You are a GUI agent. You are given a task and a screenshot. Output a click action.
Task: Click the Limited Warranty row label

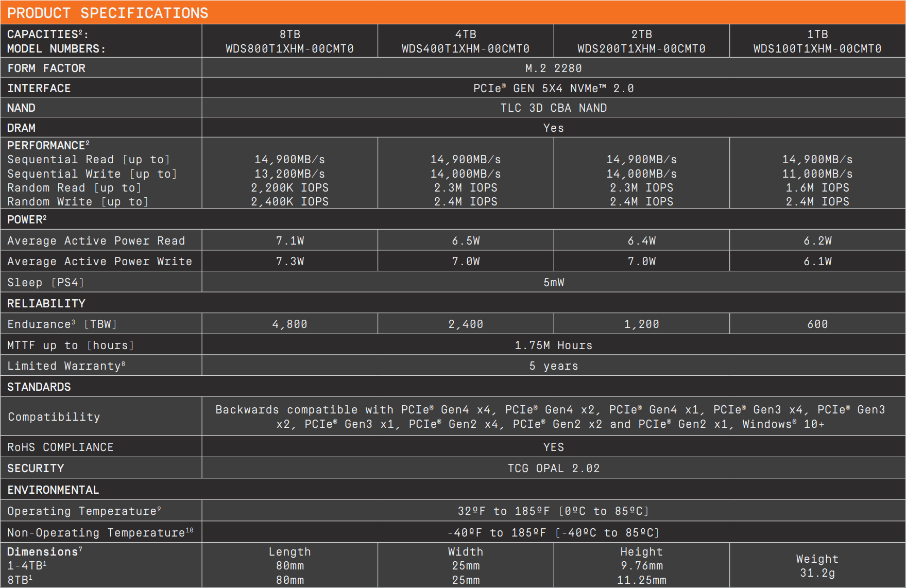66,366
